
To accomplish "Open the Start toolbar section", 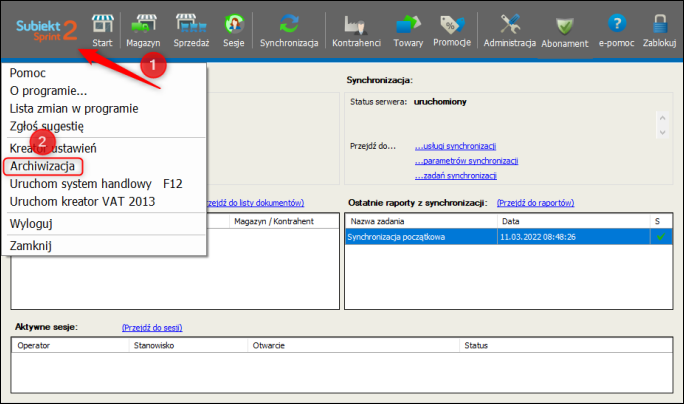I will point(102,30).
